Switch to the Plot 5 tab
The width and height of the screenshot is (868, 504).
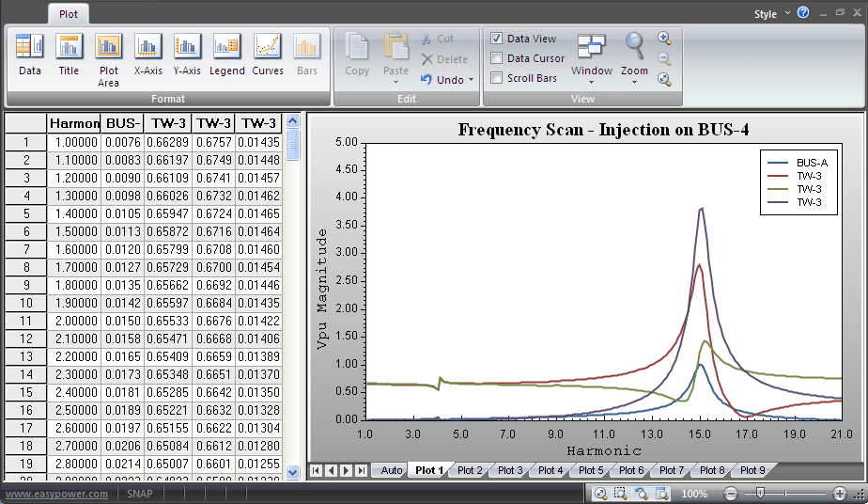(591, 470)
